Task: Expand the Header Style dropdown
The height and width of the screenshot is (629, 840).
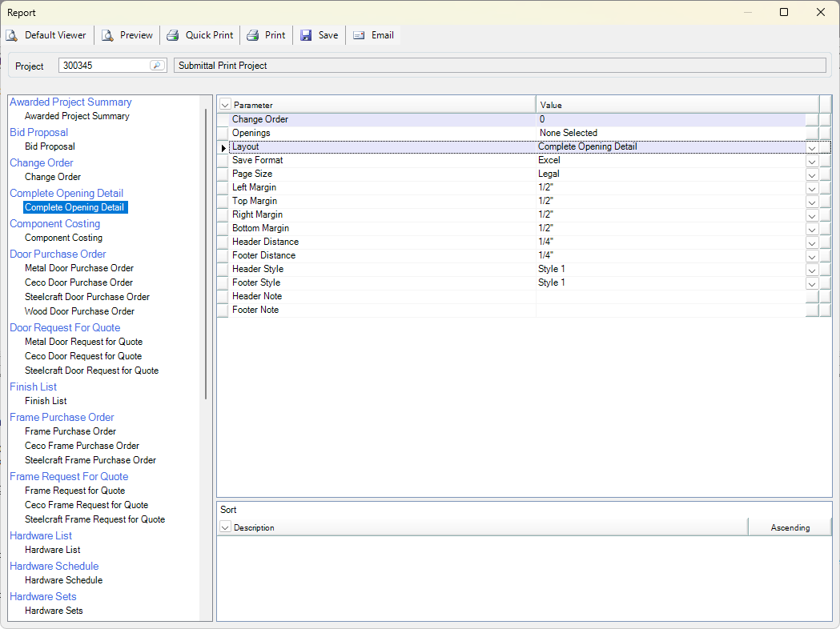Action: [812, 270]
